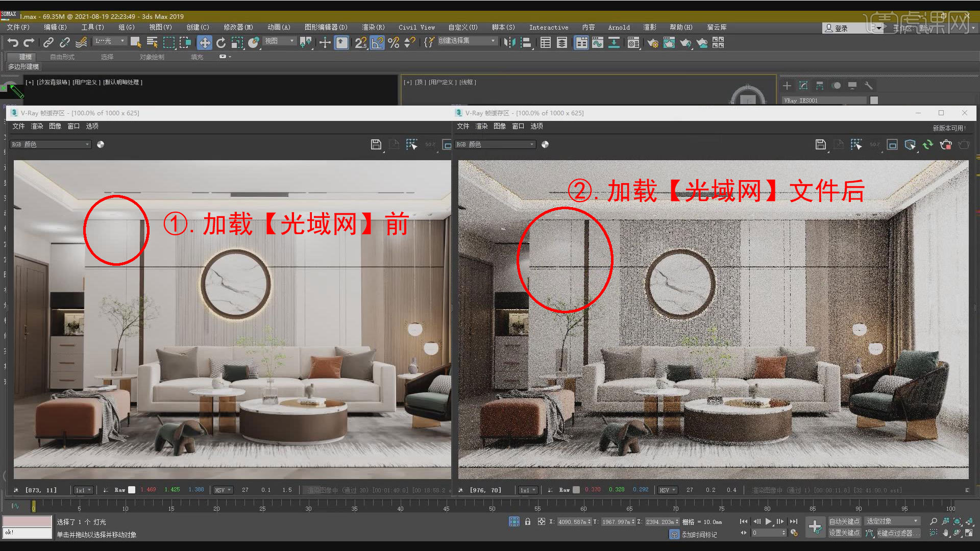Select the Select and Move tool
Screen dimensions: 980x551
205,43
